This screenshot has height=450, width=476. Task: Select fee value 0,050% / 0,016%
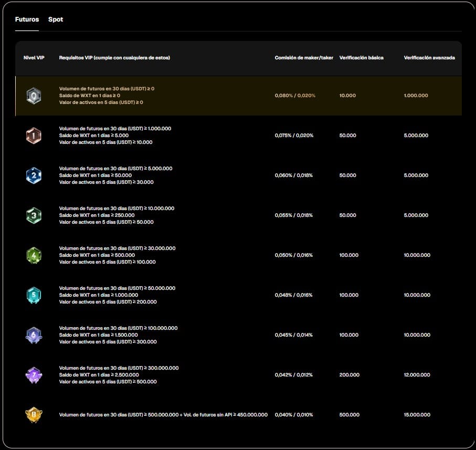click(294, 255)
